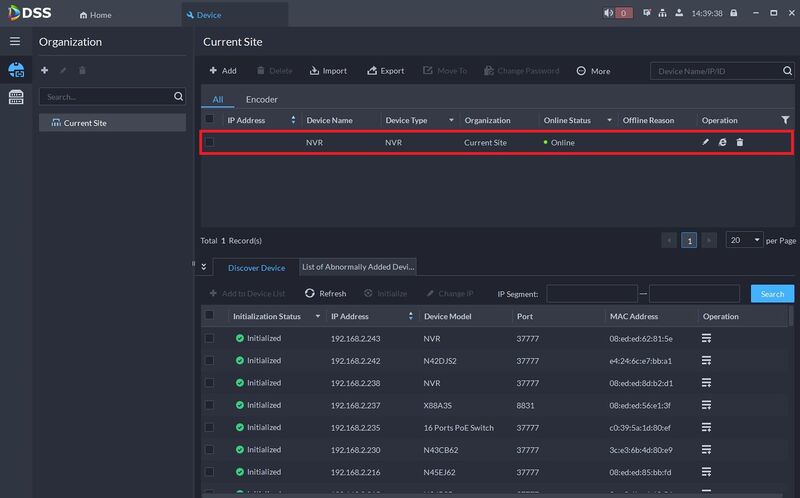Select all discovered devices with the header checkbox
The height and width of the screenshot is (498, 800).
tap(210, 316)
